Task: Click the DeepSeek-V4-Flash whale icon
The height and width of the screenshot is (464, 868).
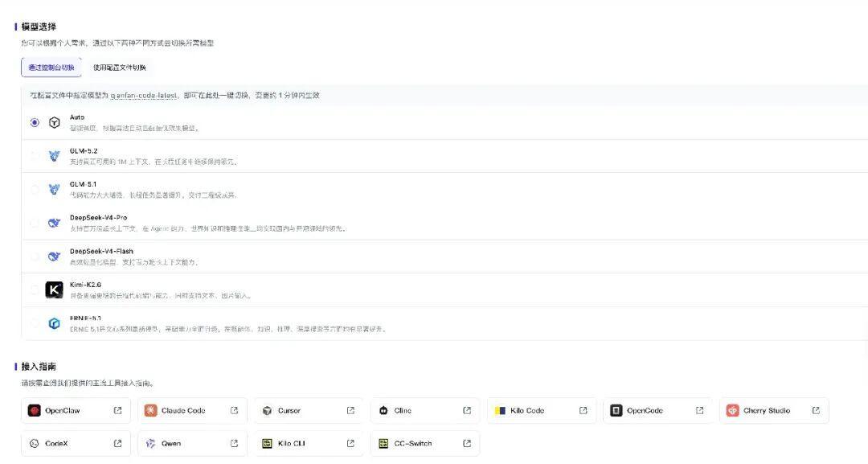Action: click(55, 257)
